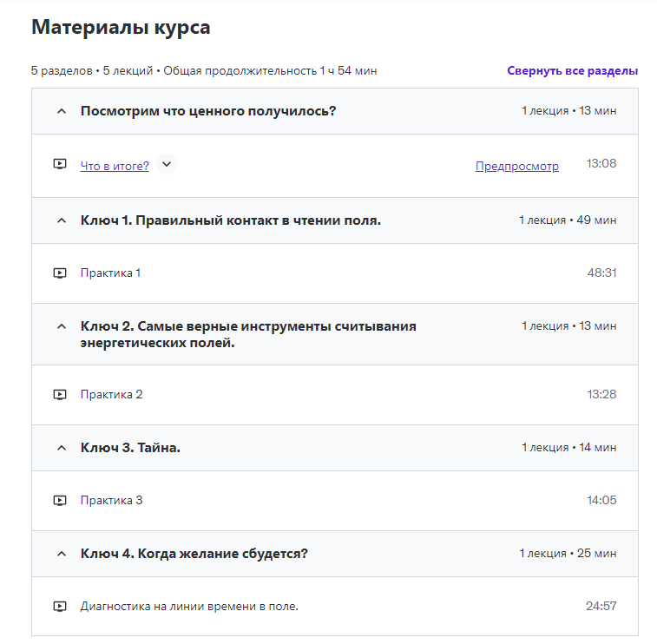
Task: Click the video icon next to Практика 3
Action: [60, 501]
